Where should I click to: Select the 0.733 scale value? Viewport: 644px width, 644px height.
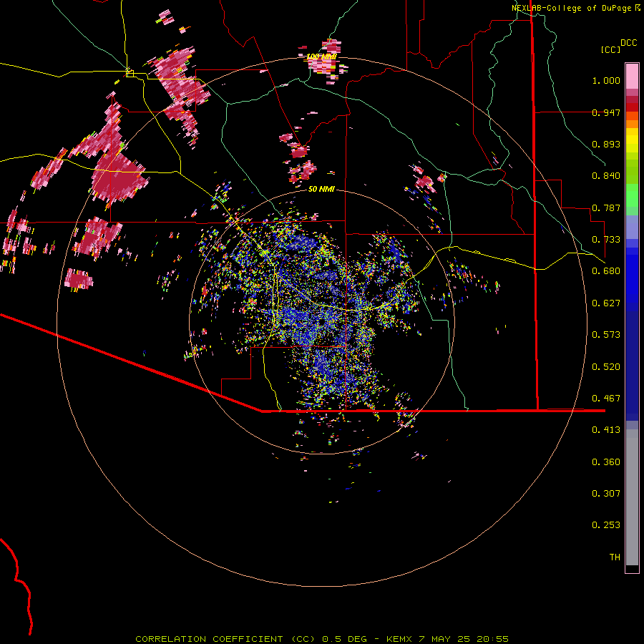pyautogui.click(x=606, y=240)
